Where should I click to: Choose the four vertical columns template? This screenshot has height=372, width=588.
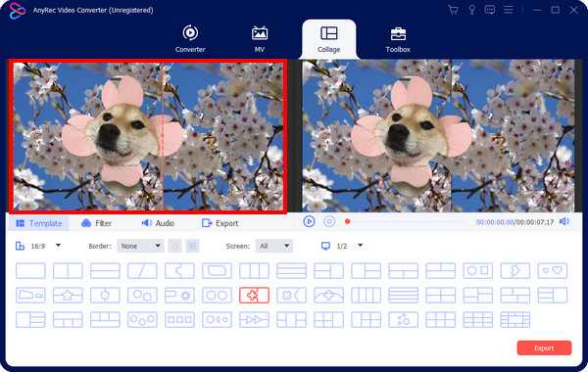tap(366, 296)
